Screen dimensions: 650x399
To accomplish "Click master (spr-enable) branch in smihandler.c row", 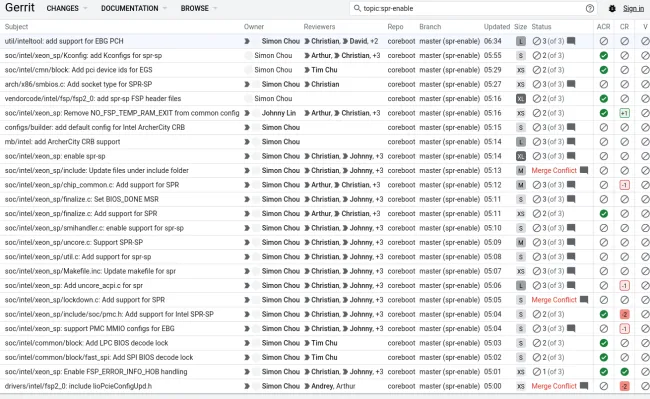I will (x=449, y=228).
